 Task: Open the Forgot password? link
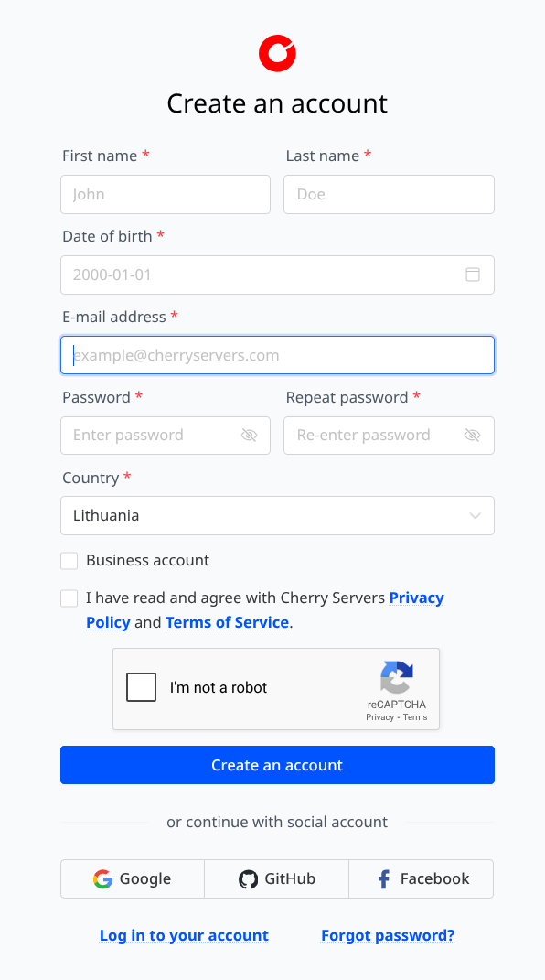pyautogui.click(x=388, y=936)
